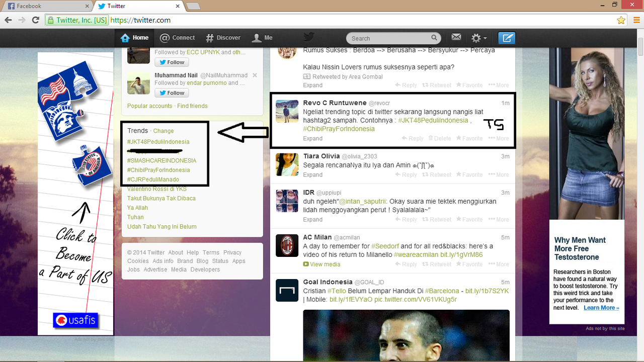Image resolution: width=644 pixels, height=362 pixels.
Task: Open trend #SMASHCAREINDONESIA
Action: [162, 161]
